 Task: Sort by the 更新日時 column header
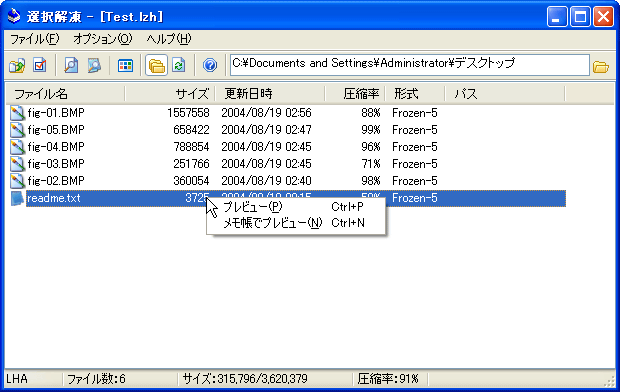(x=270, y=94)
